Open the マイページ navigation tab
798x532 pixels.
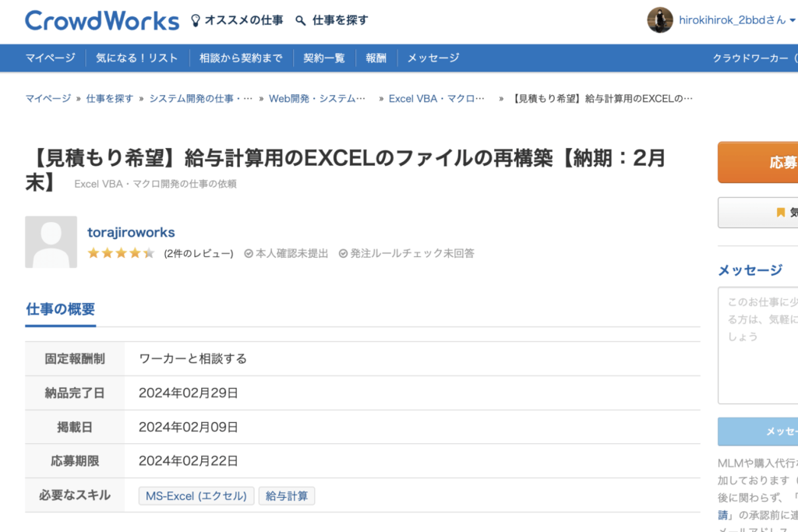(x=50, y=58)
